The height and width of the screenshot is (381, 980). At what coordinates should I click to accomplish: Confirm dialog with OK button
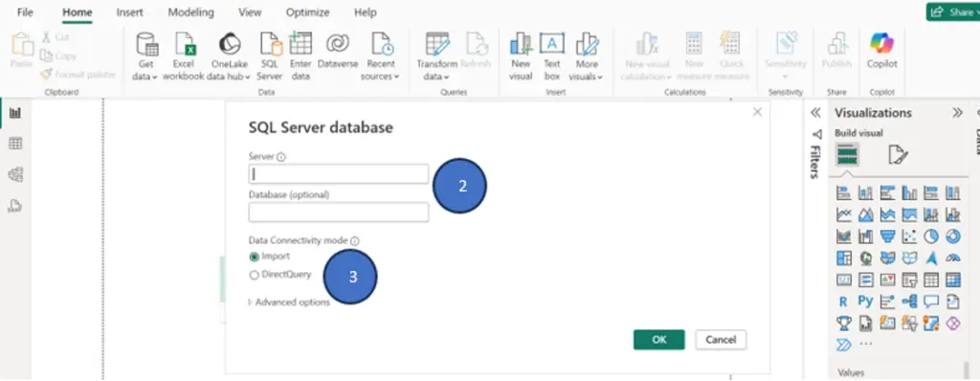click(x=659, y=340)
